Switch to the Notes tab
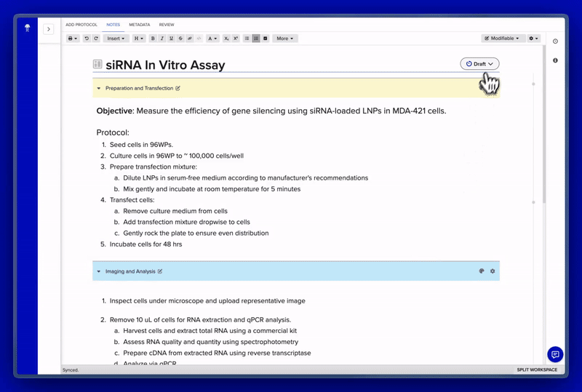Image resolution: width=582 pixels, height=392 pixels. point(113,25)
